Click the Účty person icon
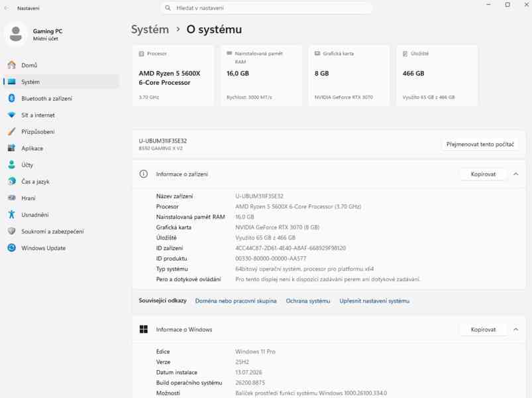The height and width of the screenshot is (398, 532). 11,165
